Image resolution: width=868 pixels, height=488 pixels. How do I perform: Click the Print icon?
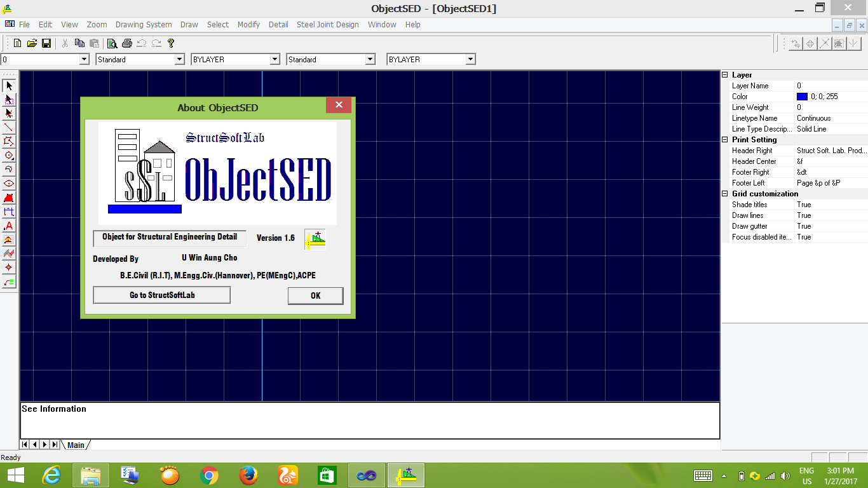pos(126,43)
